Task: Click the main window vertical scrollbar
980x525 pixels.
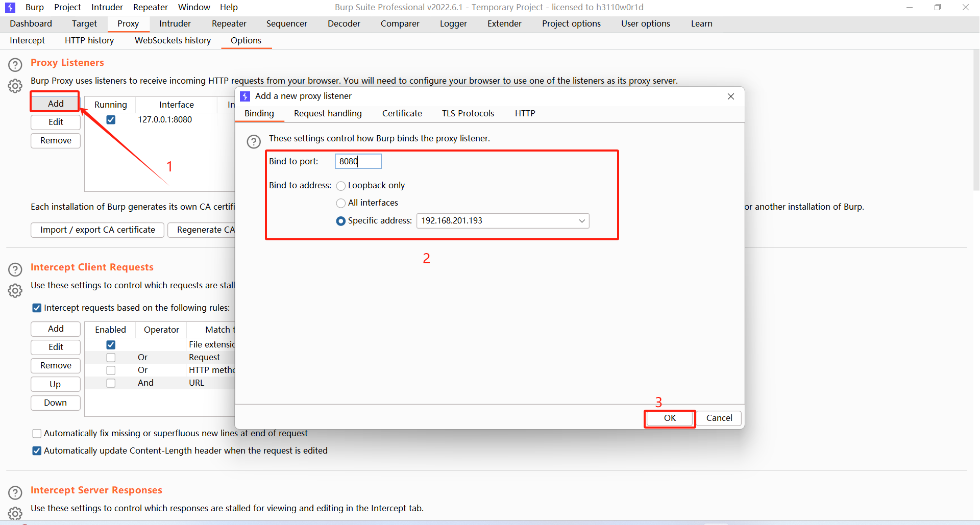Action: [976, 120]
